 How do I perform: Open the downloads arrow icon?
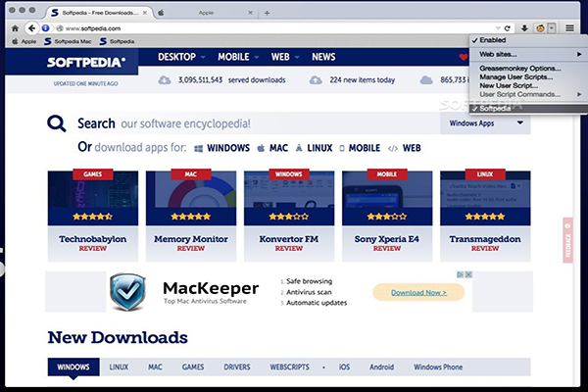click(x=524, y=28)
